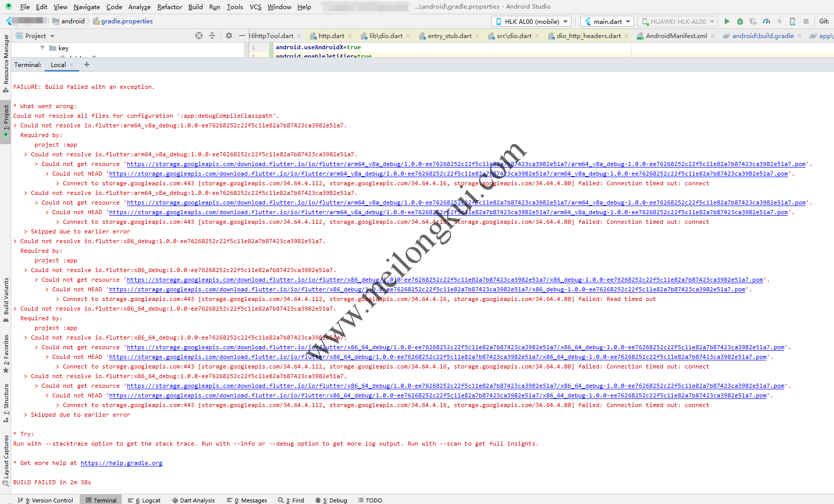Close the lib\dio.dart editor tab
This screenshot has width=834, height=504.
(408, 36)
